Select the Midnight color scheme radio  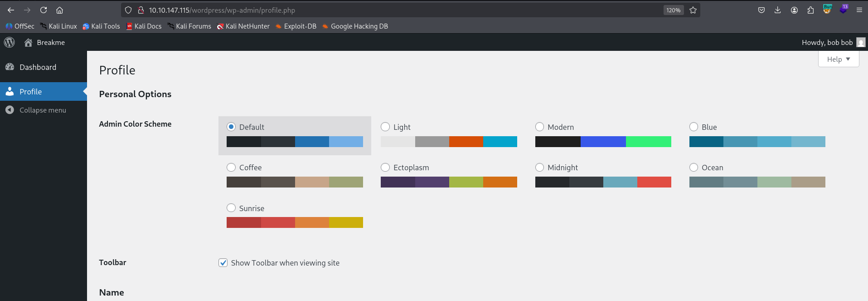539,168
